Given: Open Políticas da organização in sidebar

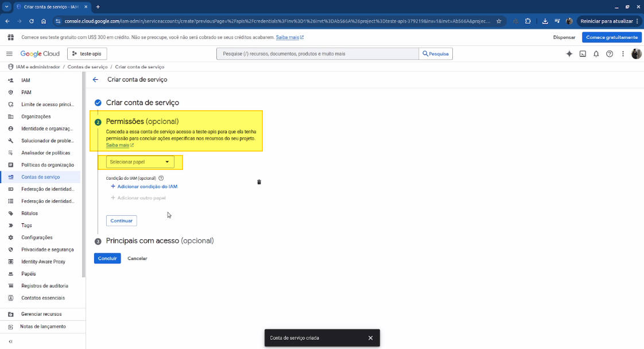Looking at the screenshot, I should [48, 165].
